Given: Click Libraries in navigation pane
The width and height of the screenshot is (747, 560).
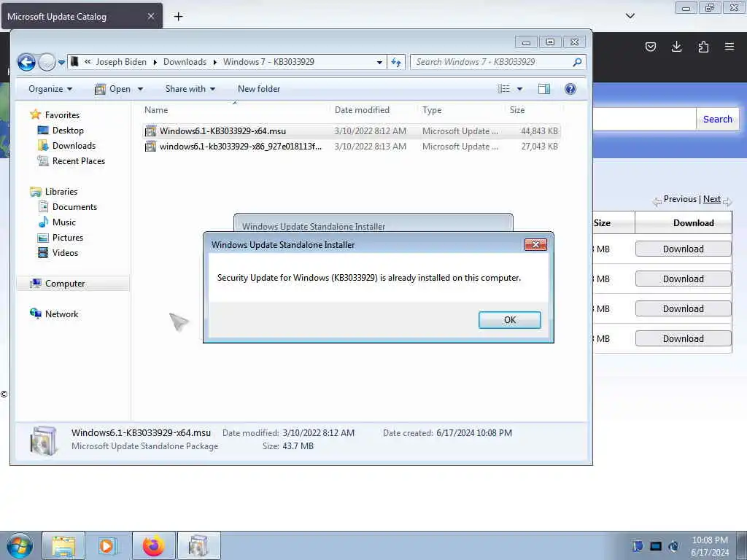Looking at the screenshot, I should pyautogui.click(x=61, y=192).
